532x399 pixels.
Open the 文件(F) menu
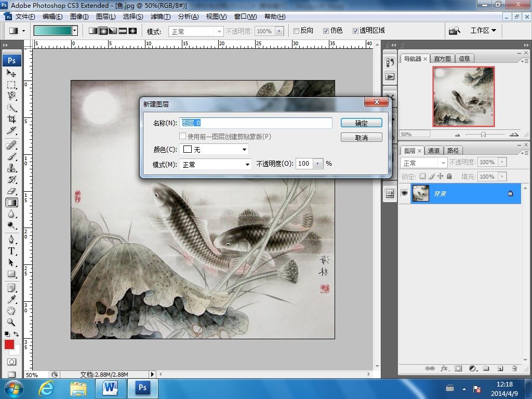(25, 17)
